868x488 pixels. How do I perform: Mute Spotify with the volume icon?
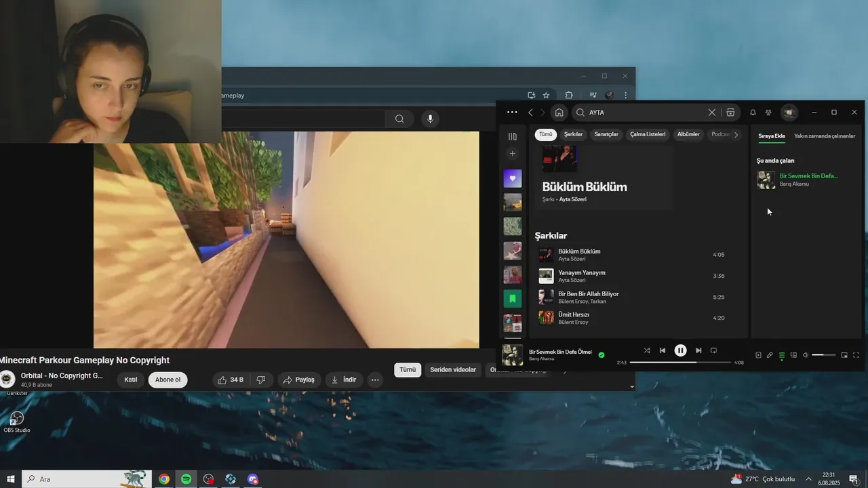806,355
